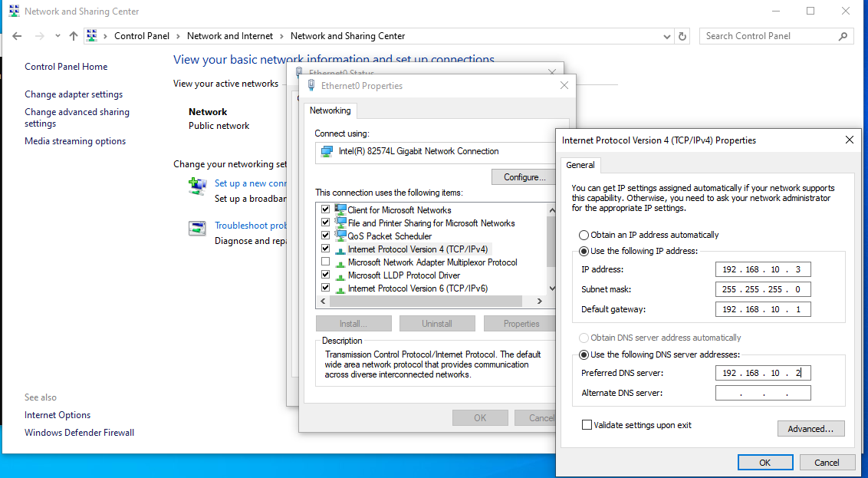The height and width of the screenshot is (478, 868).
Task: Check Microsoft Network Adapter Multiplexor Protocol
Action: pos(325,262)
